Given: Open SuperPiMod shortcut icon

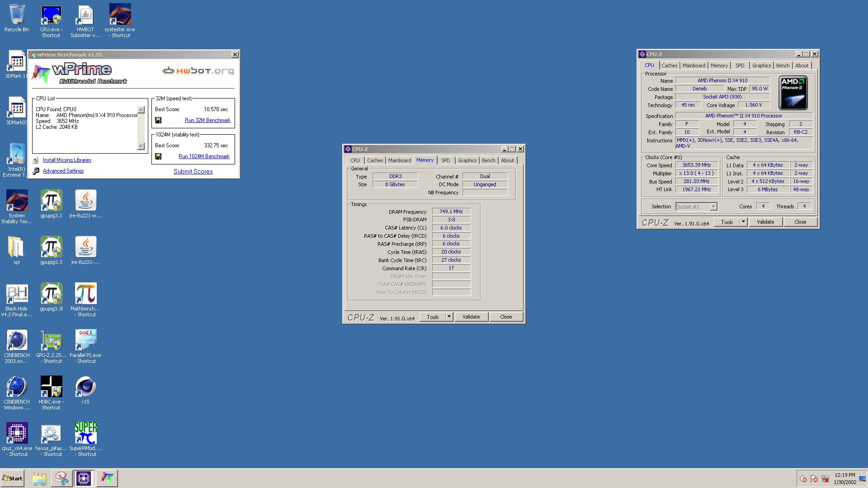Looking at the screenshot, I should pos(85,440).
